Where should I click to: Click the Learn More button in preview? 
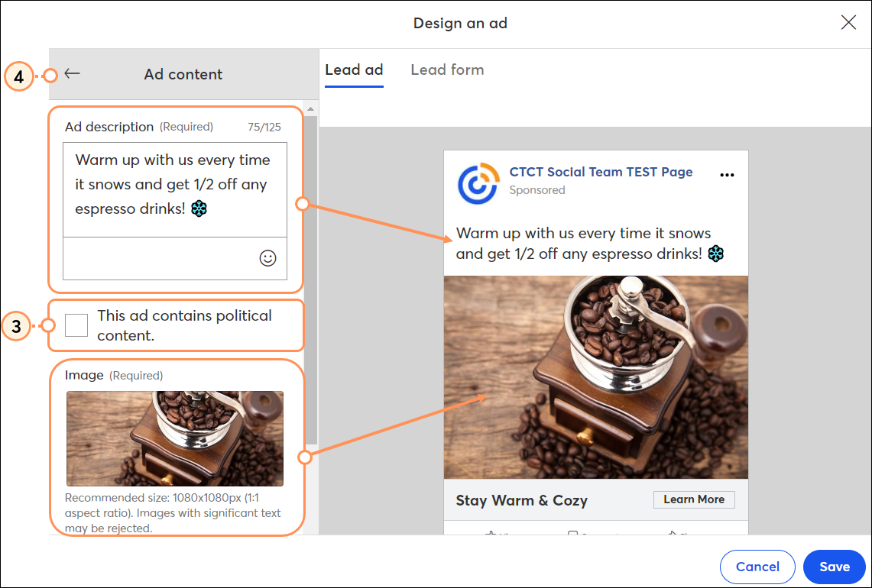click(694, 499)
